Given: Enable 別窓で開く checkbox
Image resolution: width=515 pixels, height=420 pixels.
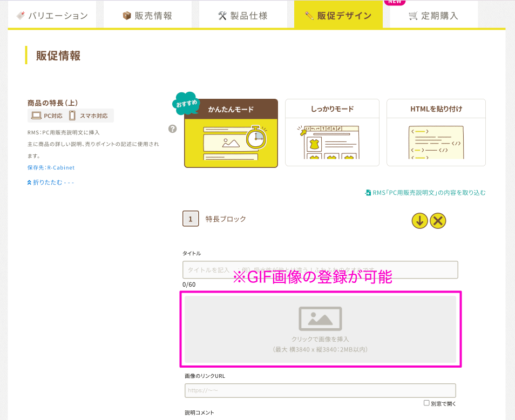Looking at the screenshot, I should pos(426,403).
